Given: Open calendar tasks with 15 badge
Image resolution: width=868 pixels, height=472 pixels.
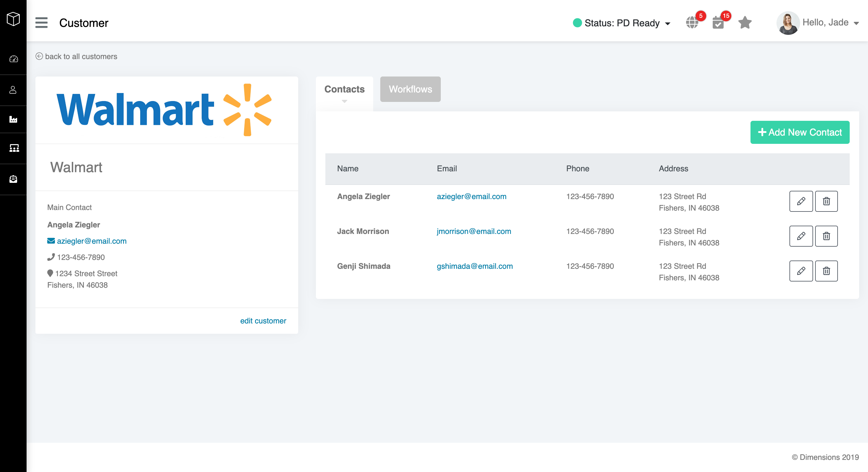Looking at the screenshot, I should [x=719, y=22].
